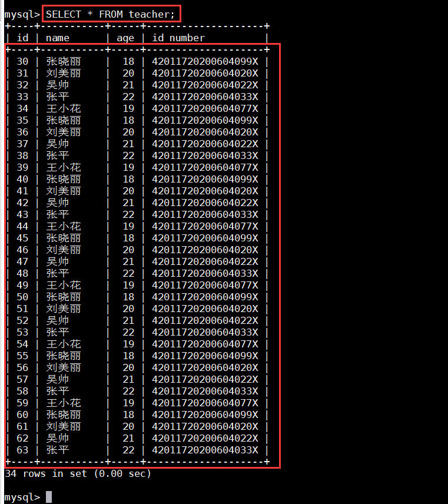Click age value 19 in row 34
448x504 pixels.
tap(128, 108)
